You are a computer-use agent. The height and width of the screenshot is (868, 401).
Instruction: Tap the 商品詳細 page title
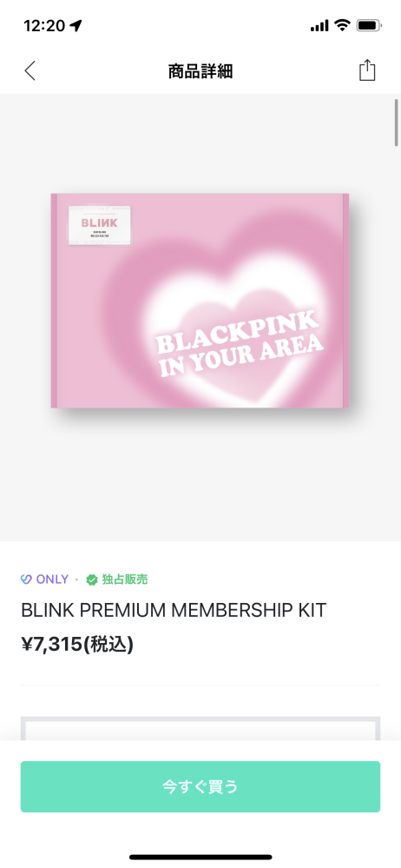(x=200, y=71)
